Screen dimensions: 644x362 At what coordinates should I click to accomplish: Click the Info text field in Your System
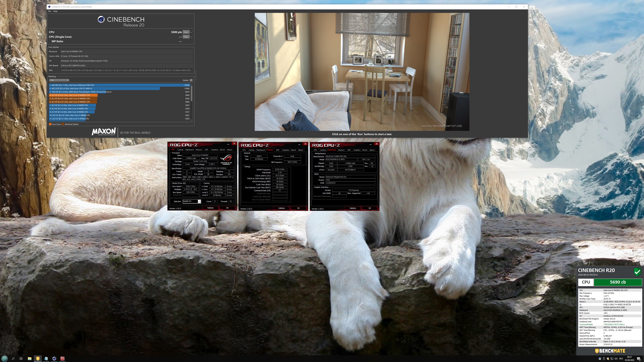pyautogui.click(x=126, y=70)
